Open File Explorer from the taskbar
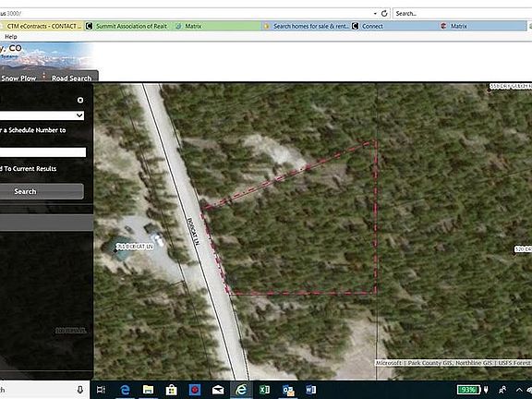Viewport: 532px width, 399px height. click(149, 390)
